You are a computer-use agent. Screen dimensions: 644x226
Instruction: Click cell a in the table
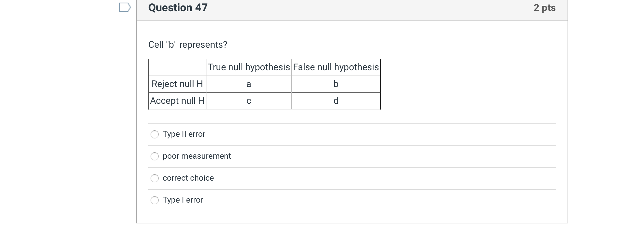248,84
